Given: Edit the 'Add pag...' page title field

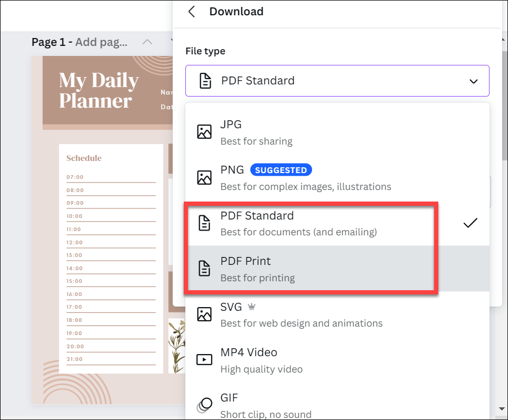Looking at the screenshot, I should (102, 42).
